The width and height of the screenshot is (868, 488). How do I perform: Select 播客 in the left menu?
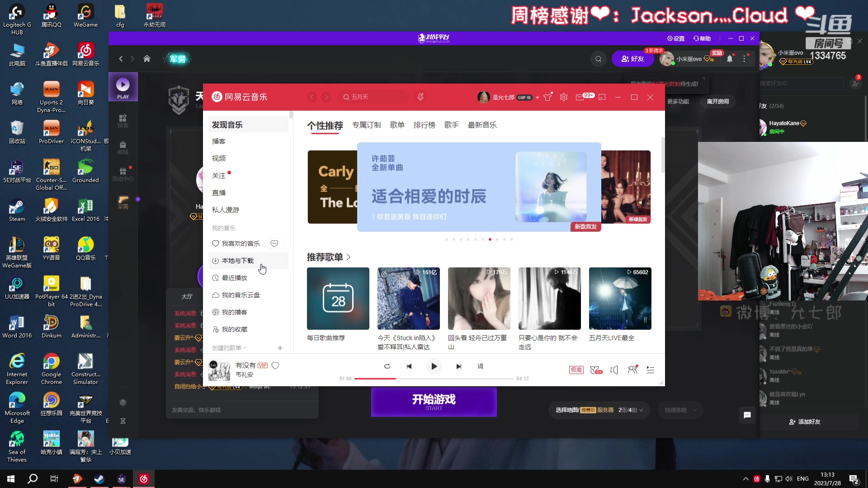(248, 141)
